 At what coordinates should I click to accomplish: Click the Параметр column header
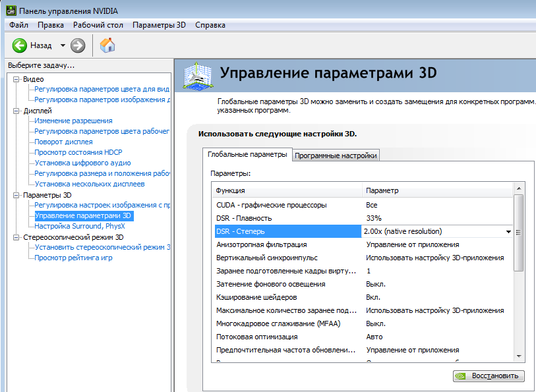pyautogui.click(x=438, y=190)
